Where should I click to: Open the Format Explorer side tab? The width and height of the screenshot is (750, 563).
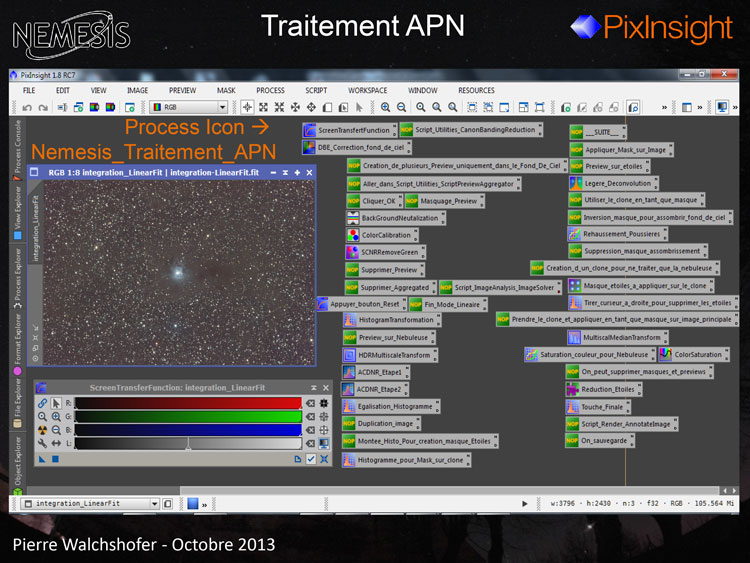pyautogui.click(x=17, y=344)
